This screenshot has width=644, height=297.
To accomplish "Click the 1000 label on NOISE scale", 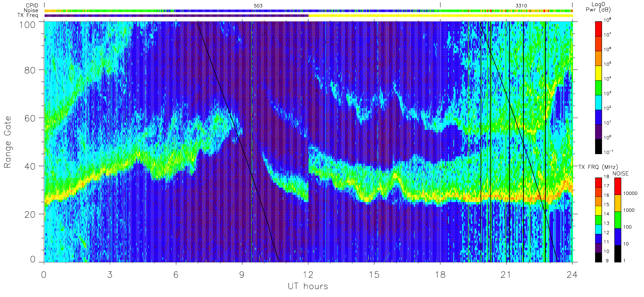I will coord(629,210).
